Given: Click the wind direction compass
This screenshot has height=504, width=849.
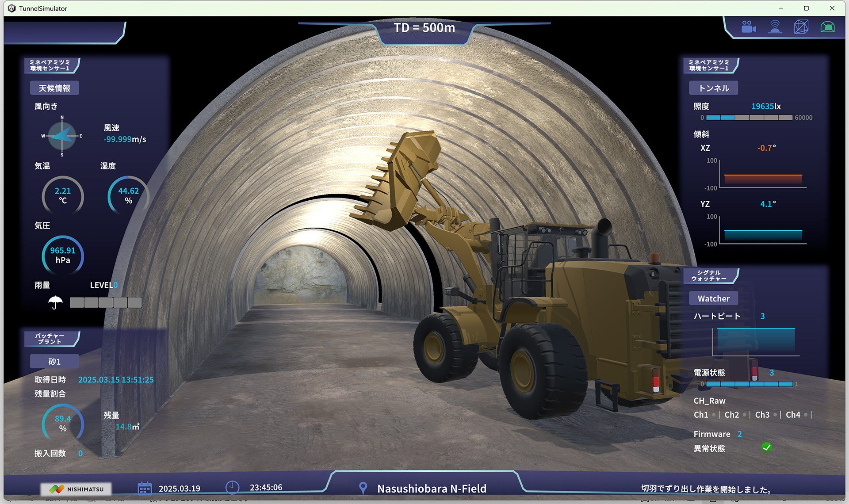Looking at the screenshot, I should [62, 136].
